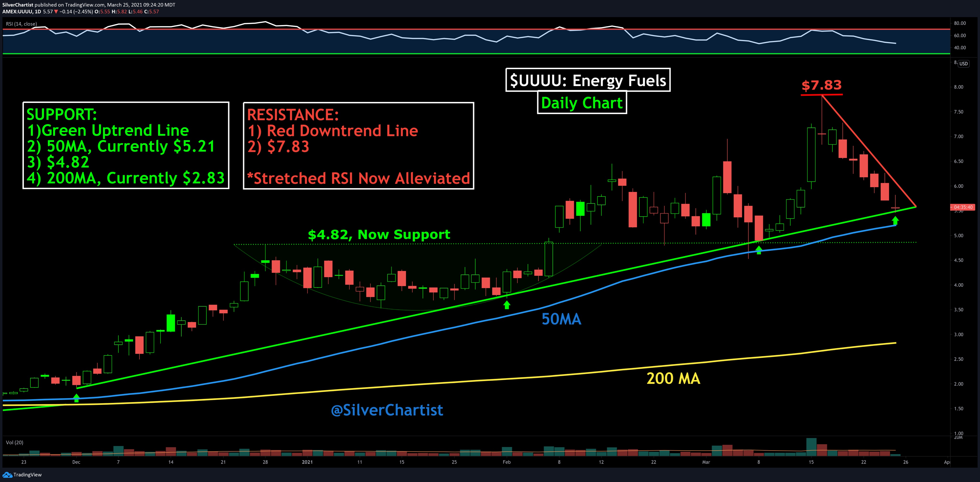Select the blue 50MA line label
Viewport: 980px width, 482px height.
click(561, 319)
